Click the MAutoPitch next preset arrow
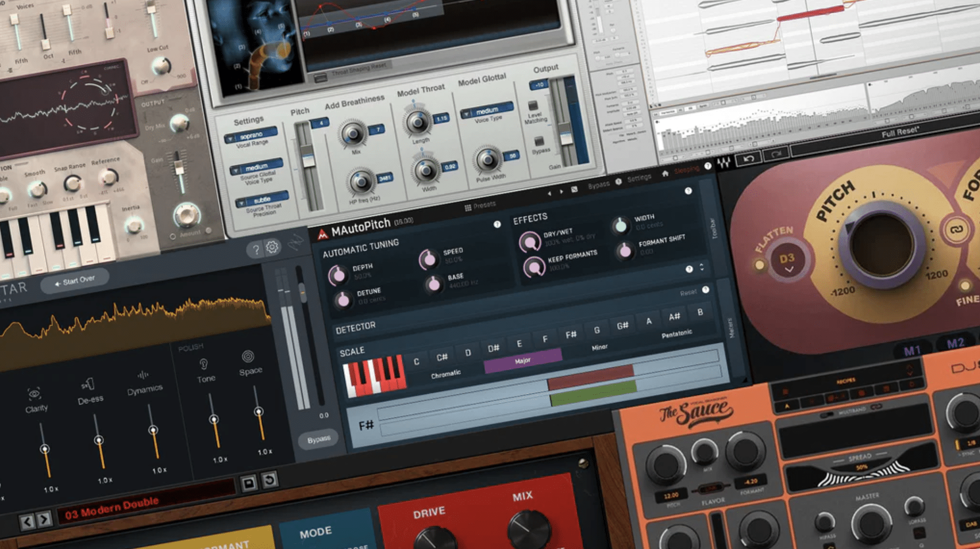Image resolution: width=980 pixels, height=549 pixels. pos(561,191)
